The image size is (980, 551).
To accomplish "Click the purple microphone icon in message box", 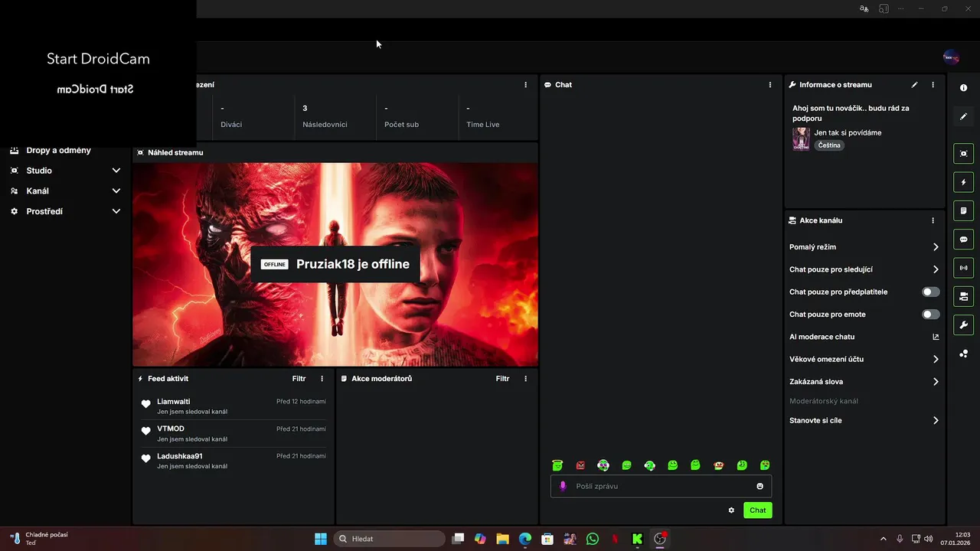I will click(563, 486).
